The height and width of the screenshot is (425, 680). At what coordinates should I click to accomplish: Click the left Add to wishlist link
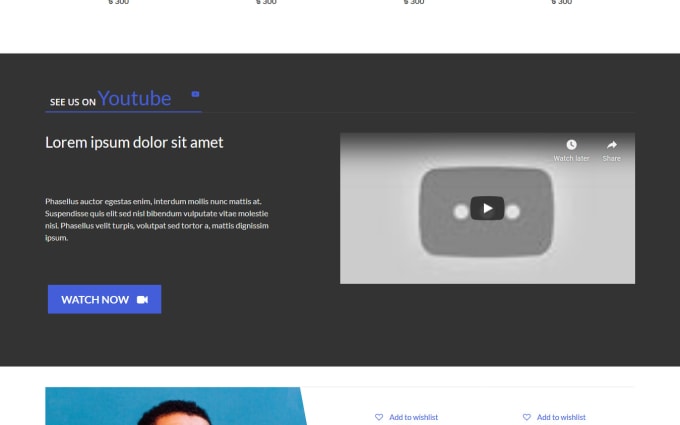[413, 417]
